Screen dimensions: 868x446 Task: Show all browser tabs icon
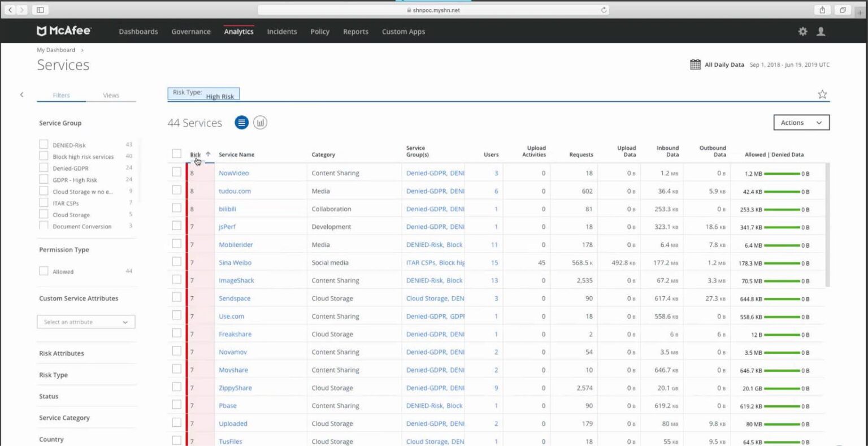pos(842,10)
